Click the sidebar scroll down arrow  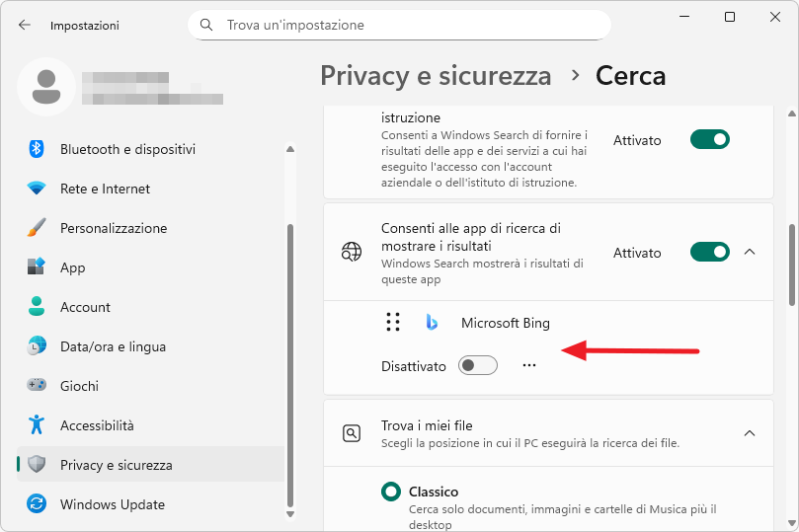290,514
